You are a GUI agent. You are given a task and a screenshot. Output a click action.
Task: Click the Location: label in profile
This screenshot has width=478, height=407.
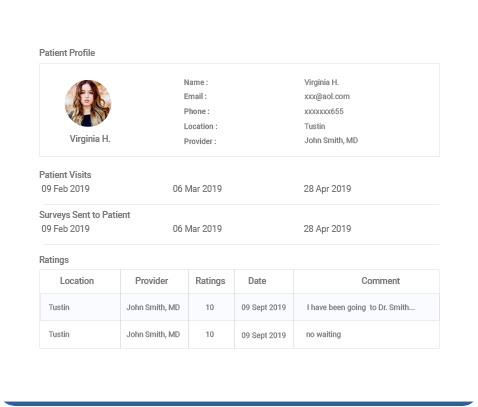(x=200, y=126)
